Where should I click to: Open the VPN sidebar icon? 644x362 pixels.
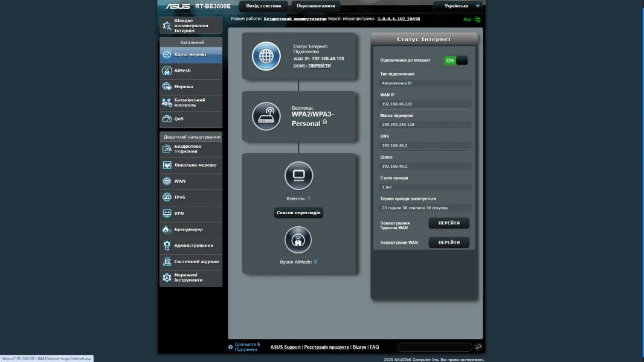coord(167,213)
